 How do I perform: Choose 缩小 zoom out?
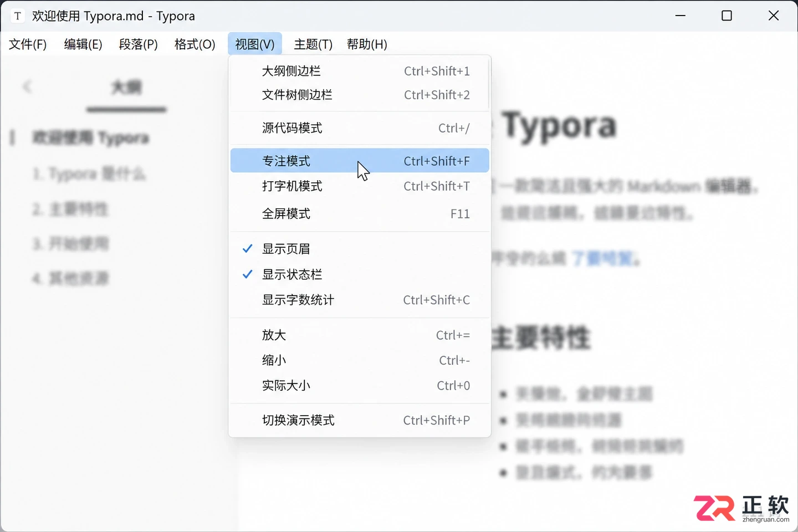click(360, 360)
